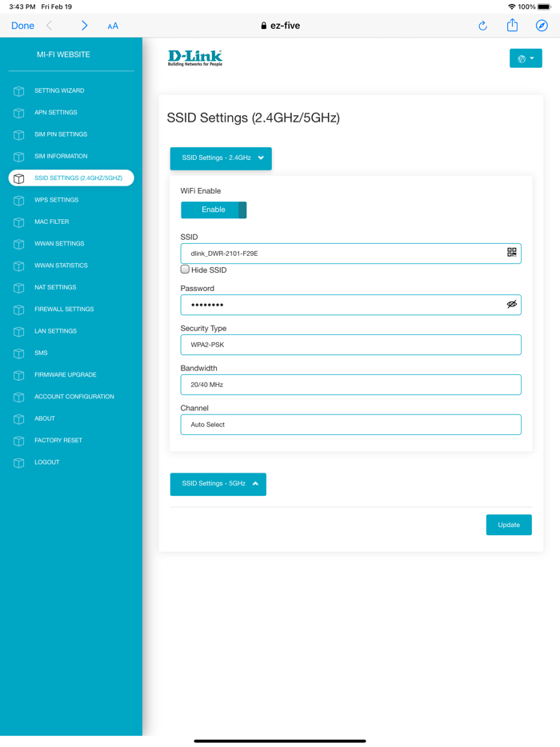Image resolution: width=560 pixels, height=747 pixels.
Task: Click the cube icon beside Logout
Action: [18, 463]
